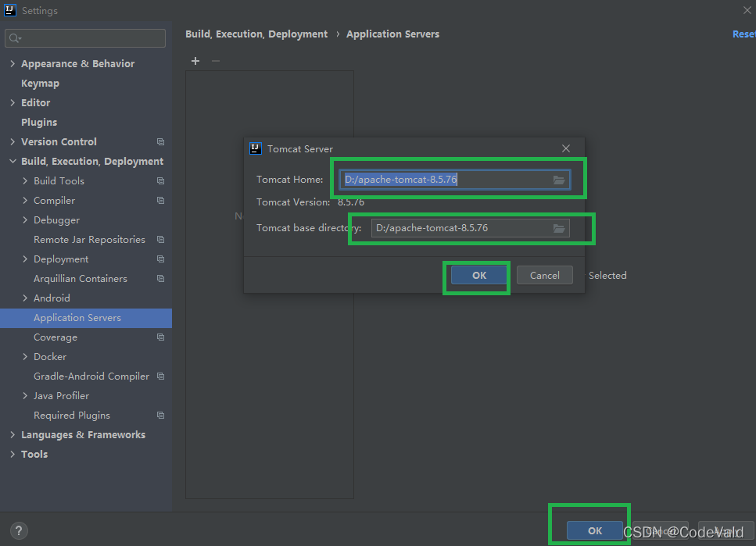Click the plus icon to add server
Image resolution: width=756 pixels, height=546 pixels.
click(195, 61)
